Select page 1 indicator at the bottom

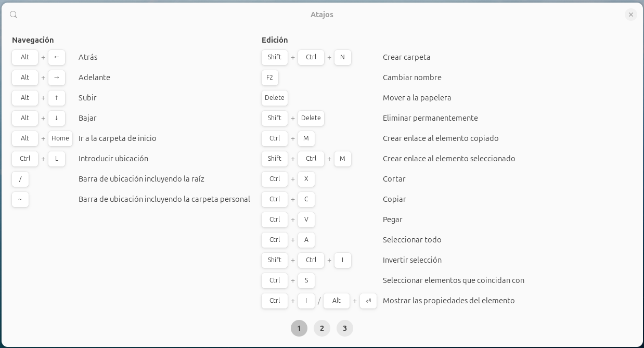click(x=299, y=328)
